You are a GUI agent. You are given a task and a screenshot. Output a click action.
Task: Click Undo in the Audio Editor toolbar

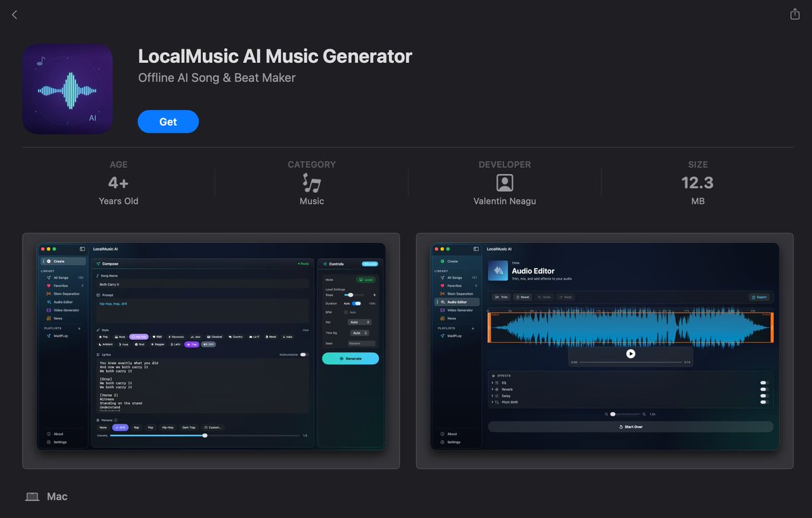544,297
